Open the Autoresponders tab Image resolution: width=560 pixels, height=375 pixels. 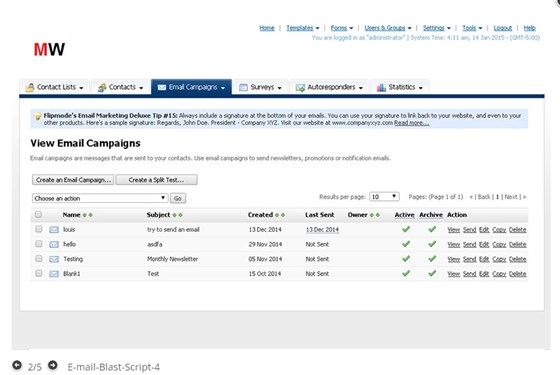329,87
